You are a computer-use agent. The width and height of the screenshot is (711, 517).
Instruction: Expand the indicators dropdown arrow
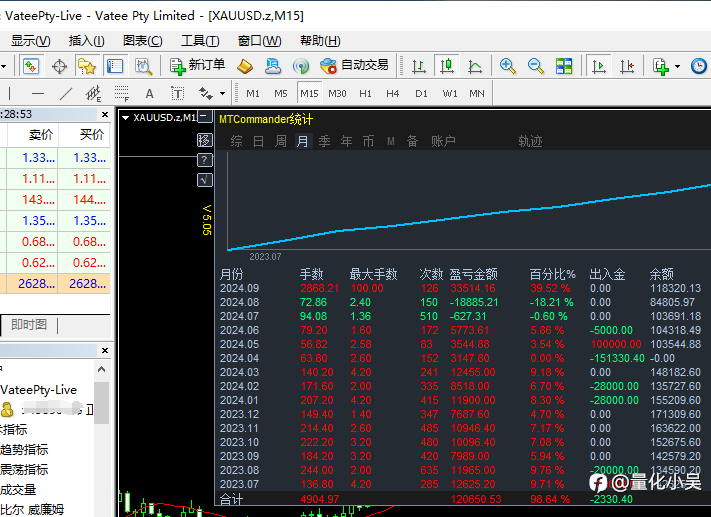(x=677, y=67)
